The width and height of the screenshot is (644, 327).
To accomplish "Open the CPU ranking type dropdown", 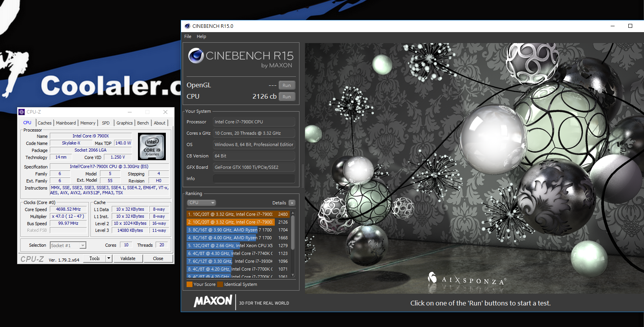I will click(201, 202).
